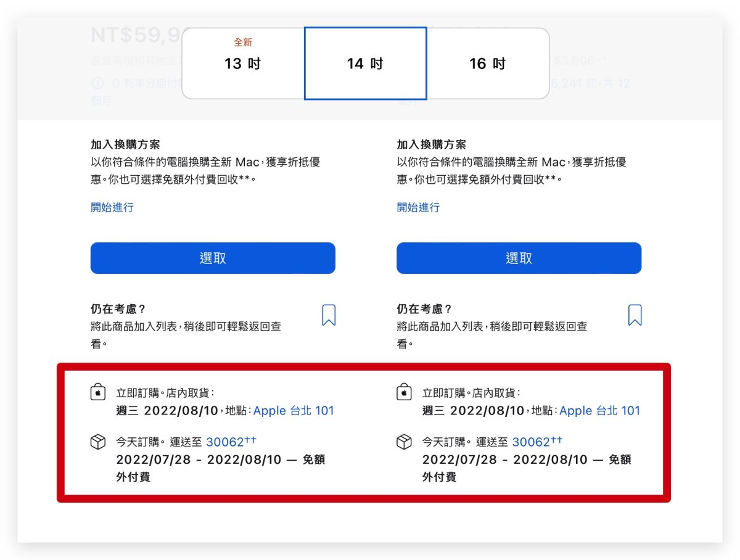Change left column postal code 30062
740x560 pixels.
pos(231,442)
